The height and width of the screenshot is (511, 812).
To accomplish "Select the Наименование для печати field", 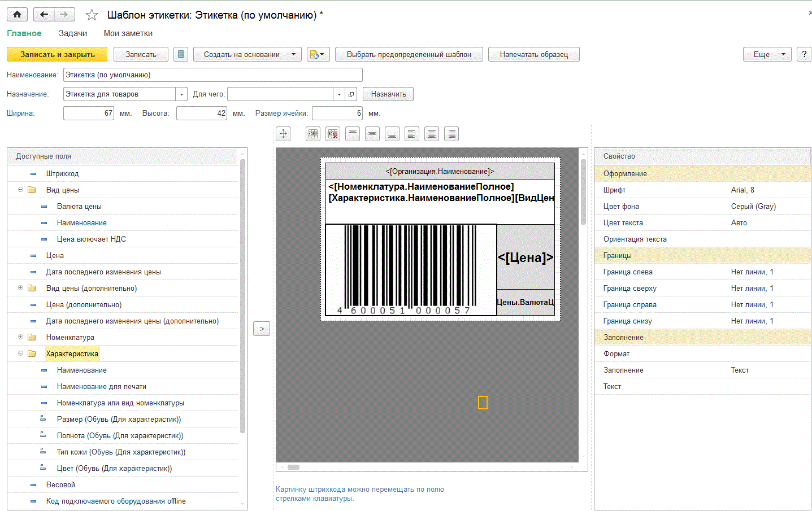I will 101,386.
